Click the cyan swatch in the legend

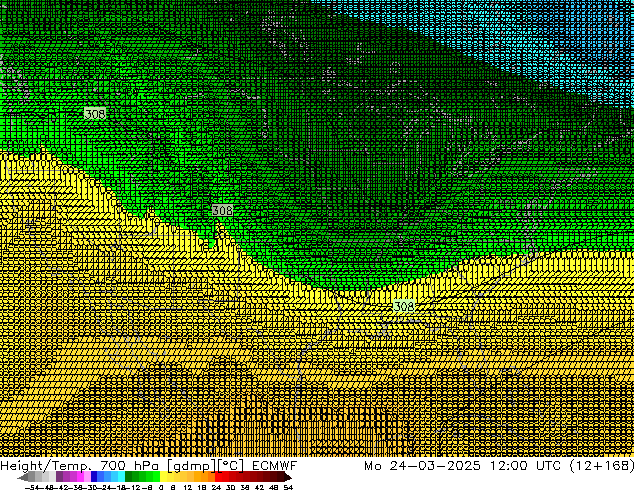[x=121, y=477]
